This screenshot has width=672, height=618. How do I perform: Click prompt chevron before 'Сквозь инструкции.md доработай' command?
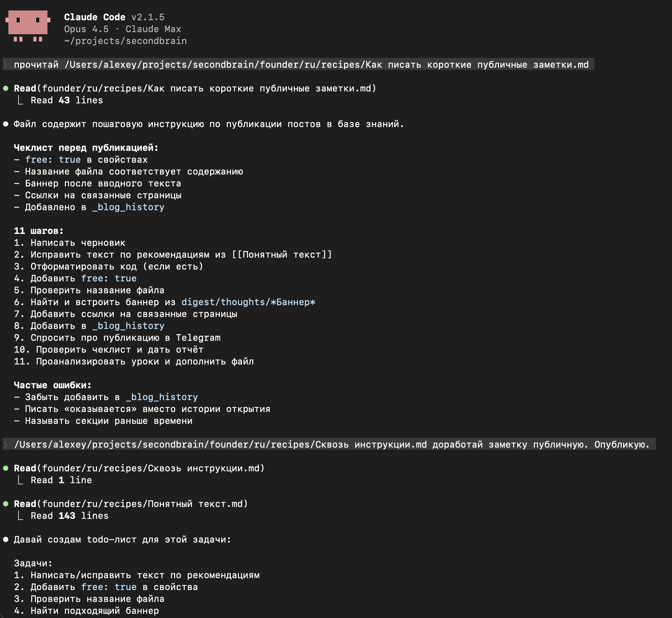[6, 444]
